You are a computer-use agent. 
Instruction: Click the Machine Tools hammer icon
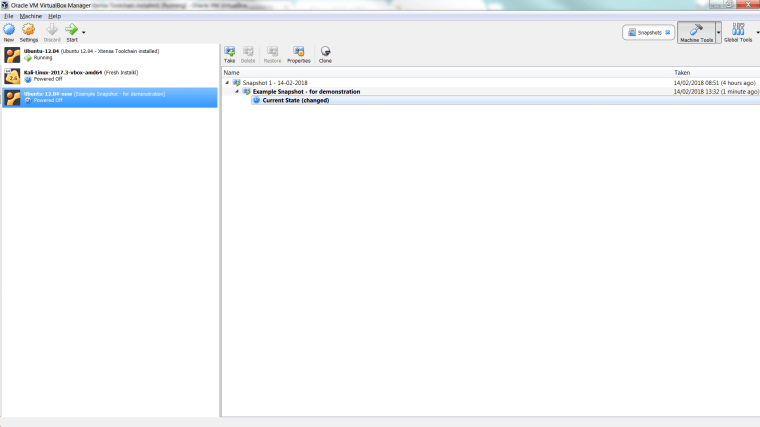pyautogui.click(x=696, y=30)
